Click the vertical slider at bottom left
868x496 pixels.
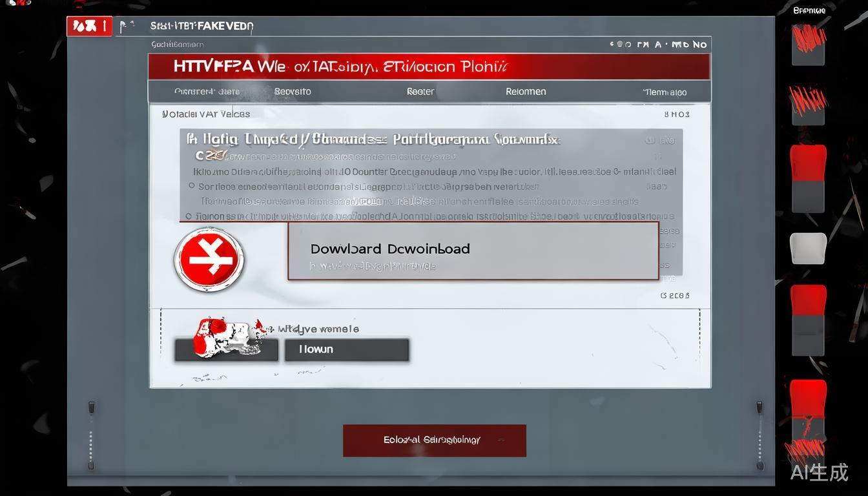(91, 436)
